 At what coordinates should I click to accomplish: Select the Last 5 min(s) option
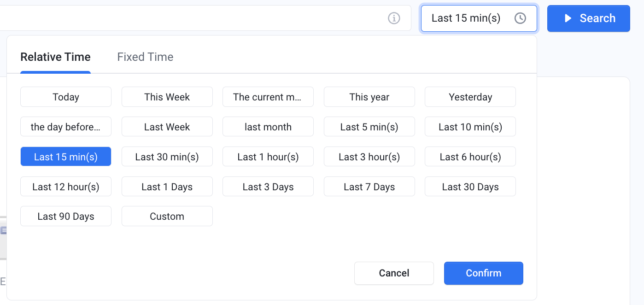point(369,127)
